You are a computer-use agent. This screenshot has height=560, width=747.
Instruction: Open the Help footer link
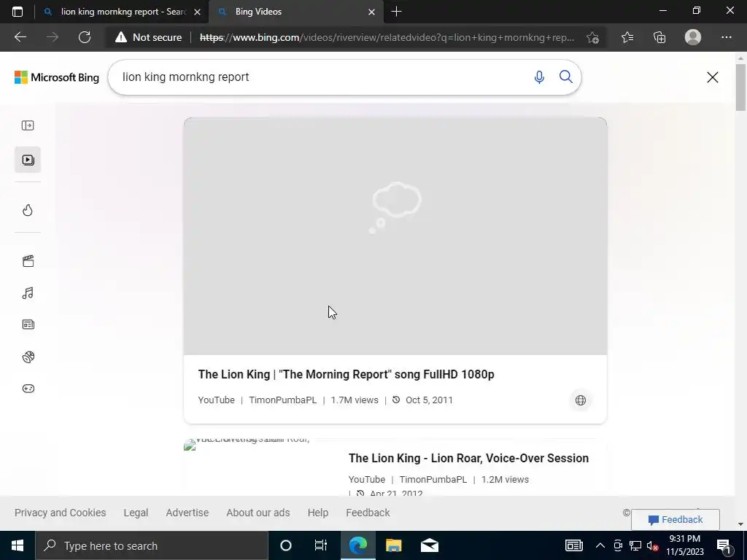(x=318, y=513)
